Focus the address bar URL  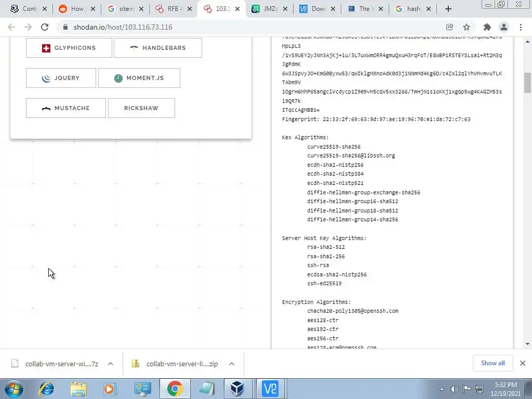(123, 27)
